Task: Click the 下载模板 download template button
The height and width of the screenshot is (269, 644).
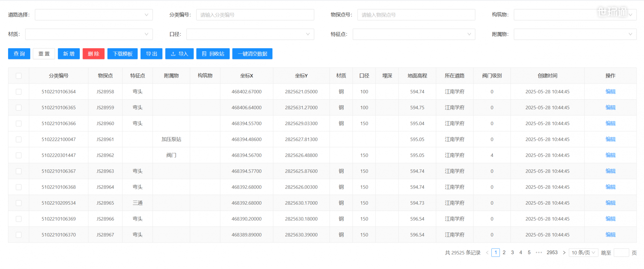Action: click(x=122, y=54)
